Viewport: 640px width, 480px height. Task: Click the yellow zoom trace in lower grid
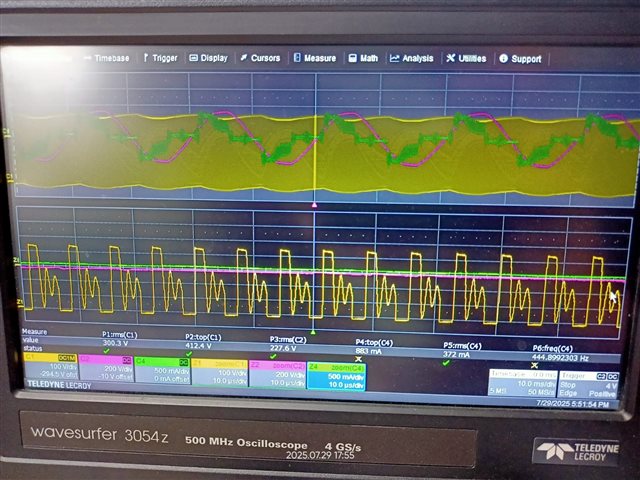pos(322,286)
